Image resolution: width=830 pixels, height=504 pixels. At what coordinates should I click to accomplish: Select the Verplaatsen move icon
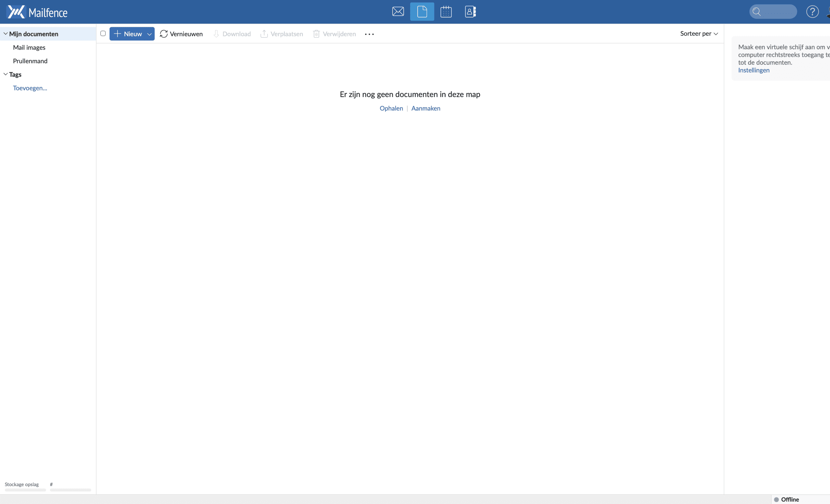(264, 34)
